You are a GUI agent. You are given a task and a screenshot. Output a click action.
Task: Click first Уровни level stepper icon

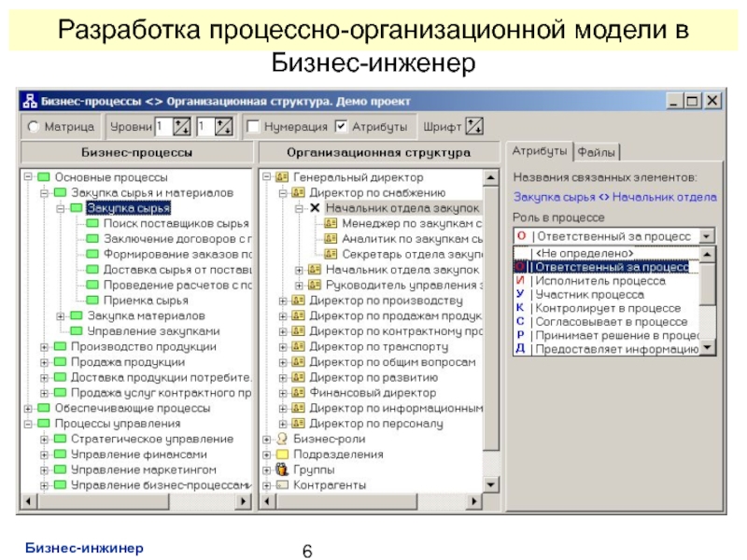[181, 127]
